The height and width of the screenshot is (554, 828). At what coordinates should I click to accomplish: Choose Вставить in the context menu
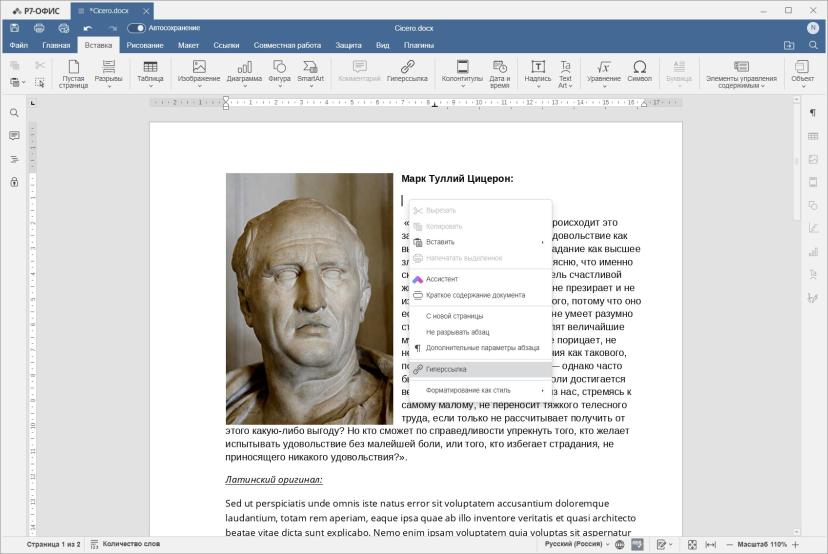pyautogui.click(x=481, y=242)
